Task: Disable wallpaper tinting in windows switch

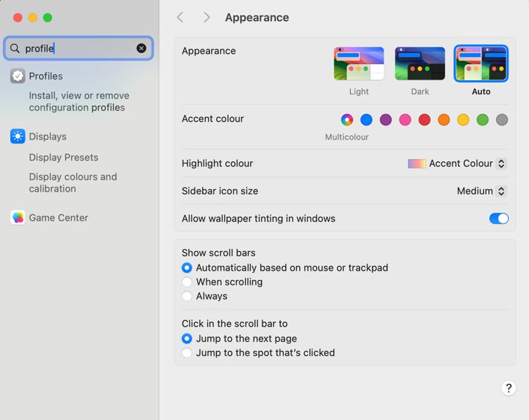Action: [x=498, y=218]
